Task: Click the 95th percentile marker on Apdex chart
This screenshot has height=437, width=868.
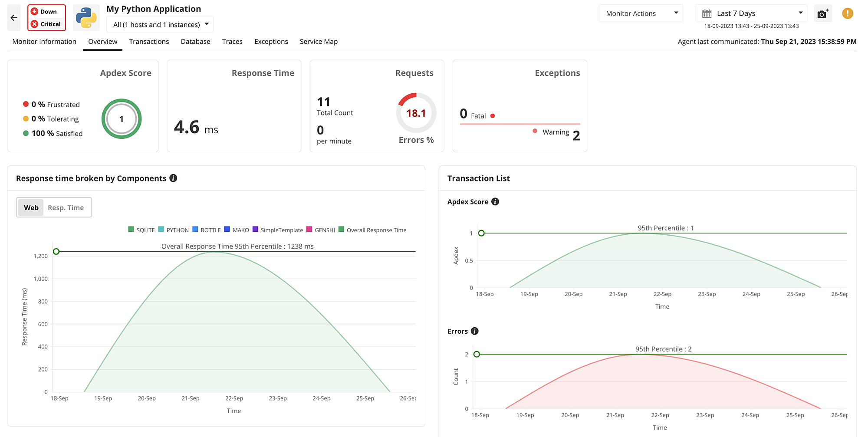Action: click(481, 233)
